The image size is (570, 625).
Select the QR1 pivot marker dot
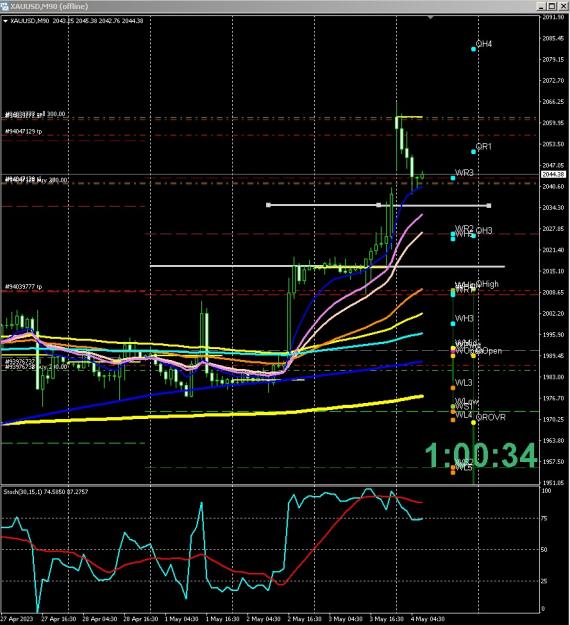point(474,152)
